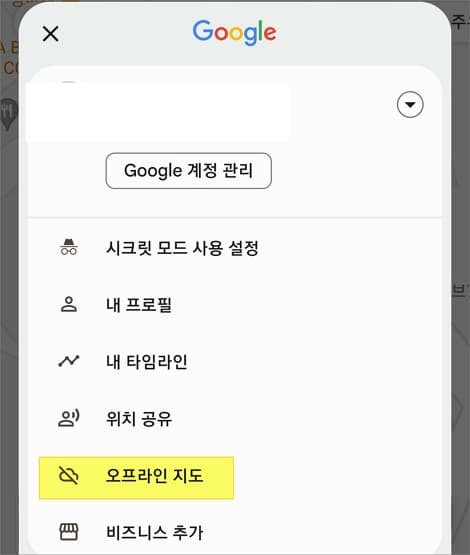Click the Google logo at the top
This screenshot has width=470, height=555.
234,33
